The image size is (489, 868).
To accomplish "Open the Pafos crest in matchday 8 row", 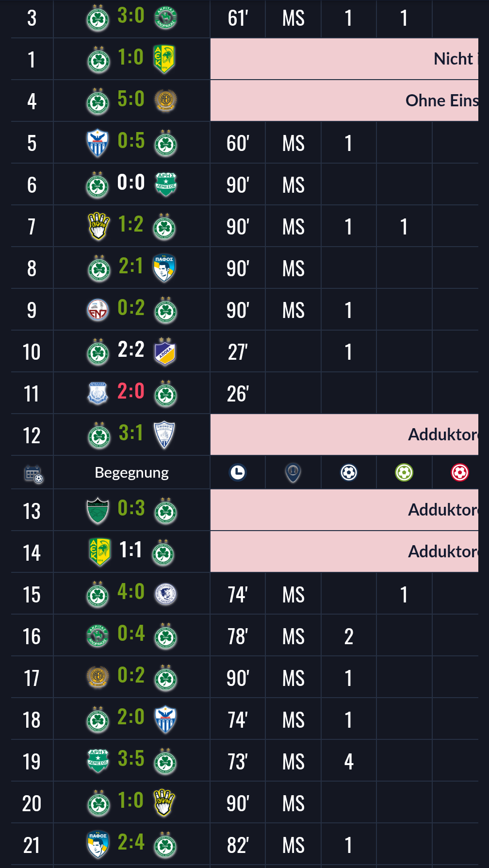I will click(x=164, y=268).
